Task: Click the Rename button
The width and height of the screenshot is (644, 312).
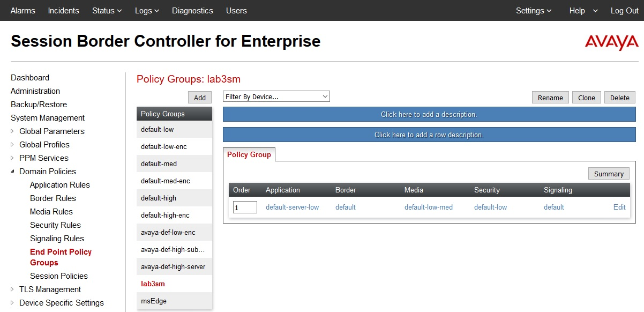Action: click(x=550, y=98)
